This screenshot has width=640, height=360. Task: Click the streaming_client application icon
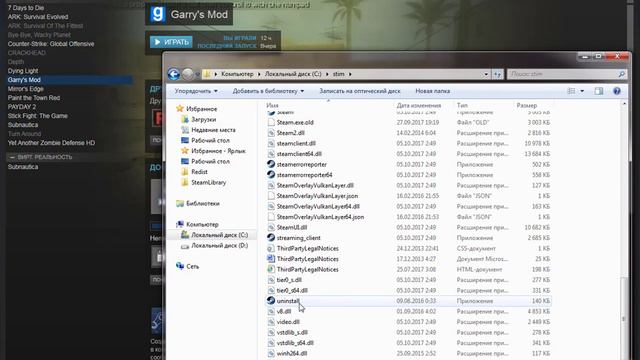click(x=271, y=238)
